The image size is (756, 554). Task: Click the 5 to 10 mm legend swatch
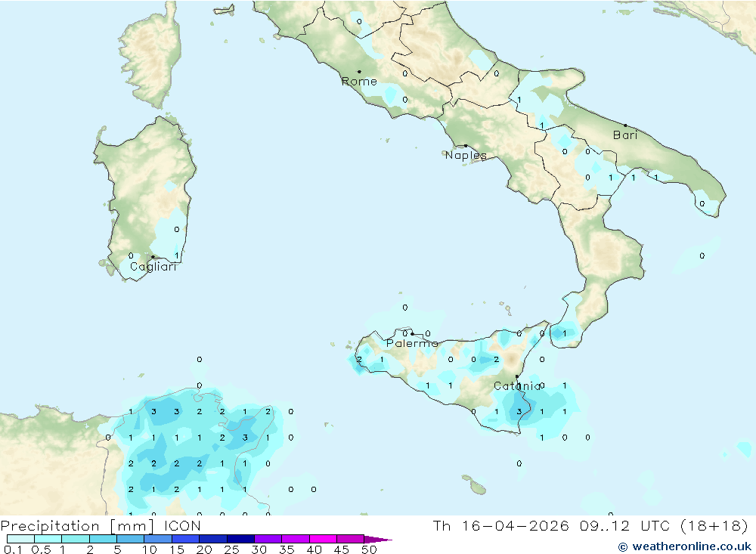pyautogui.click(x=131, y=539)
